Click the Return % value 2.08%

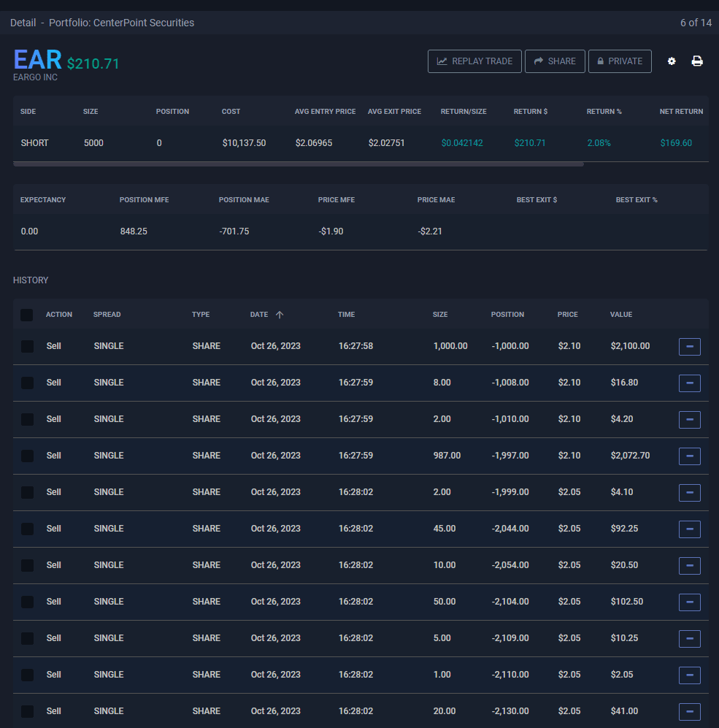(x=599, y=143)
